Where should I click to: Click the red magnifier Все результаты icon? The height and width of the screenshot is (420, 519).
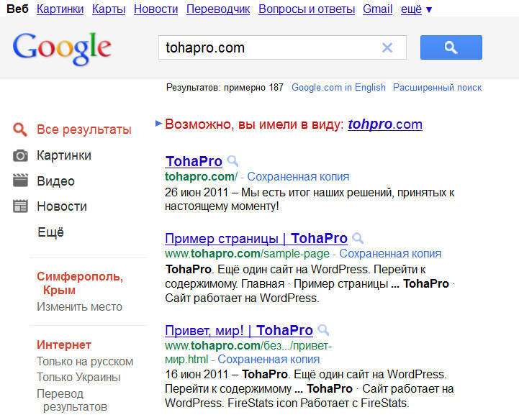pos(20,129)
